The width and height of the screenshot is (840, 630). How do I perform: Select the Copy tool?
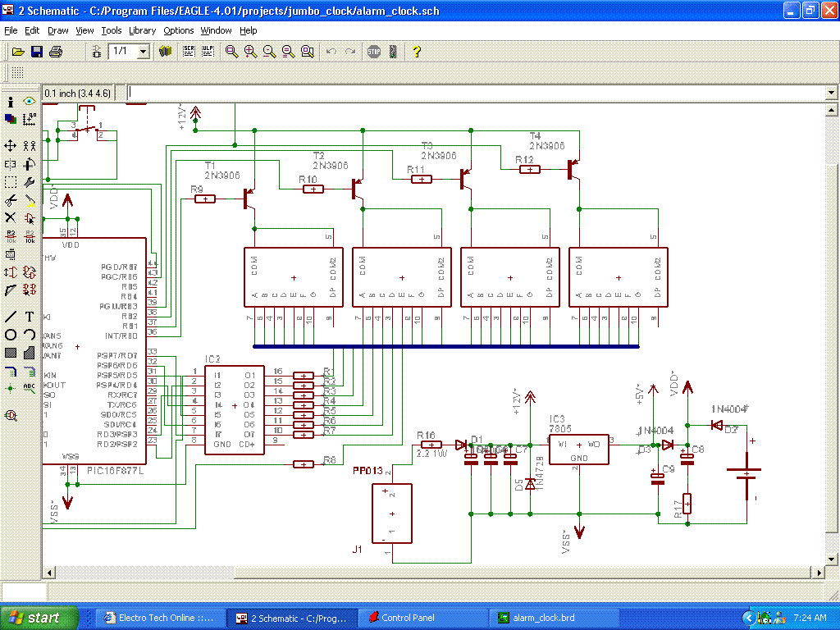[30, 146]
